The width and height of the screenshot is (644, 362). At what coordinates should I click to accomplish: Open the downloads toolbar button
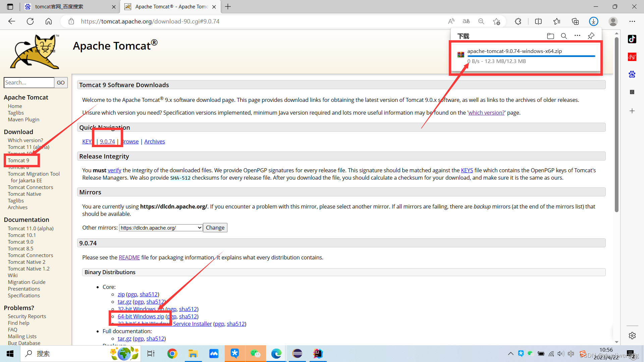(594, 21)
